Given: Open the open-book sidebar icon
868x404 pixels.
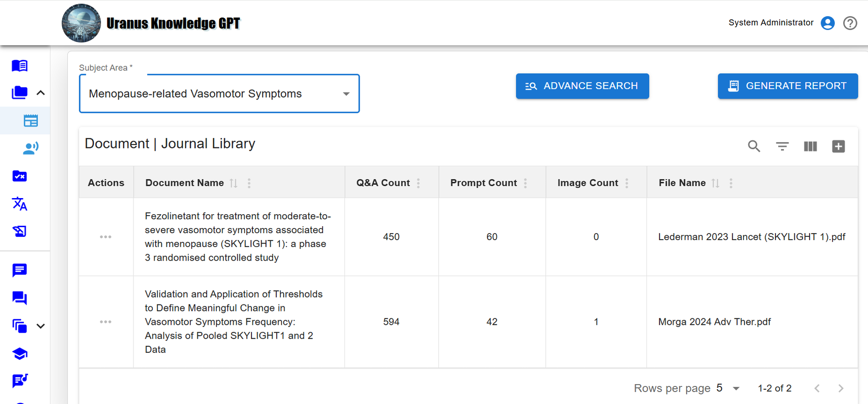Looking at the screenshot, I should [19, 66].
